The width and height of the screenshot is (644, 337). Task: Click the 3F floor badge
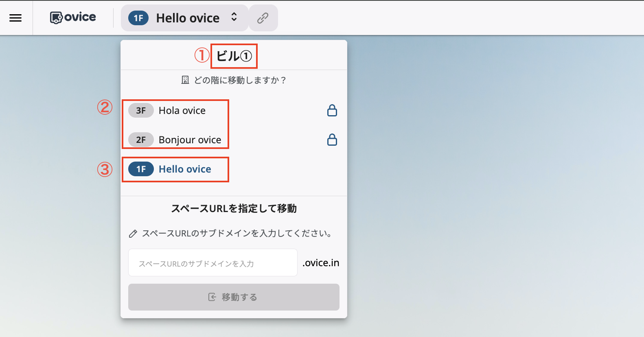[x=141, y=110]
